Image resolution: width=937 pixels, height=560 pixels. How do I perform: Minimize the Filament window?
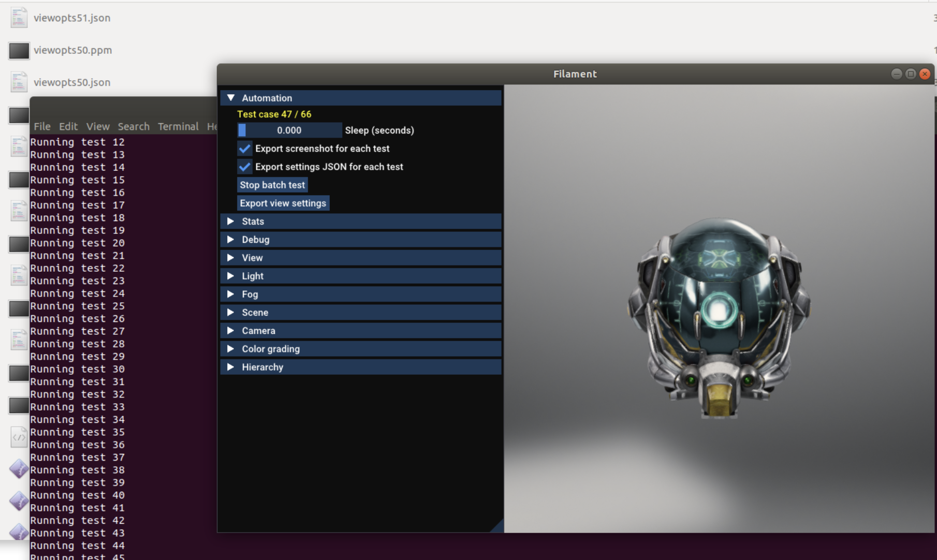[x=897, y=74]
